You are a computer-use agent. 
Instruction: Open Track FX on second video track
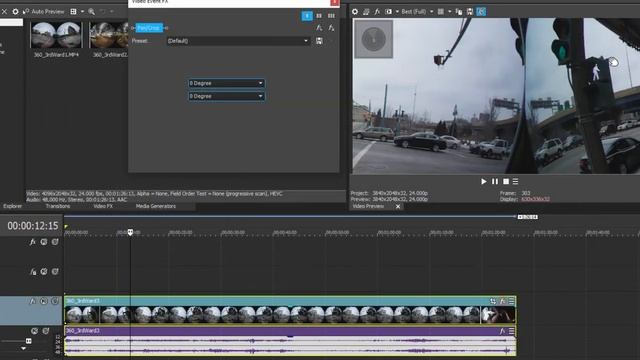point(32,272)
